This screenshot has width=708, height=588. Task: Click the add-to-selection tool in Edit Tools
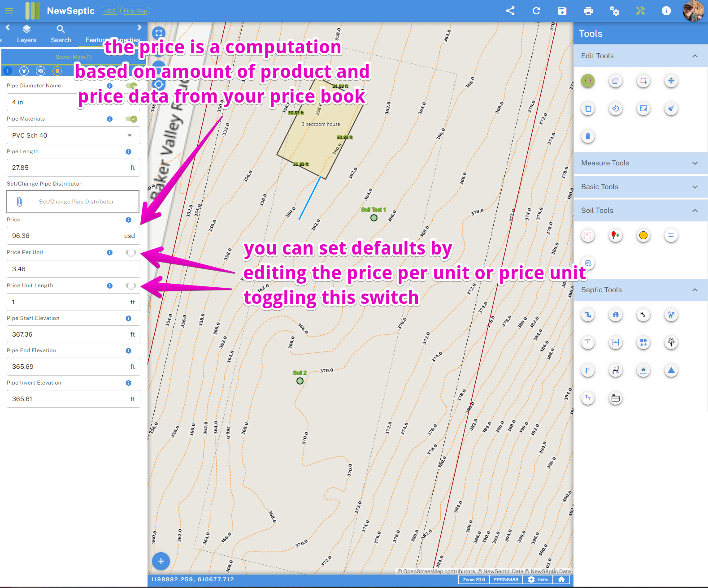[643, 81]
